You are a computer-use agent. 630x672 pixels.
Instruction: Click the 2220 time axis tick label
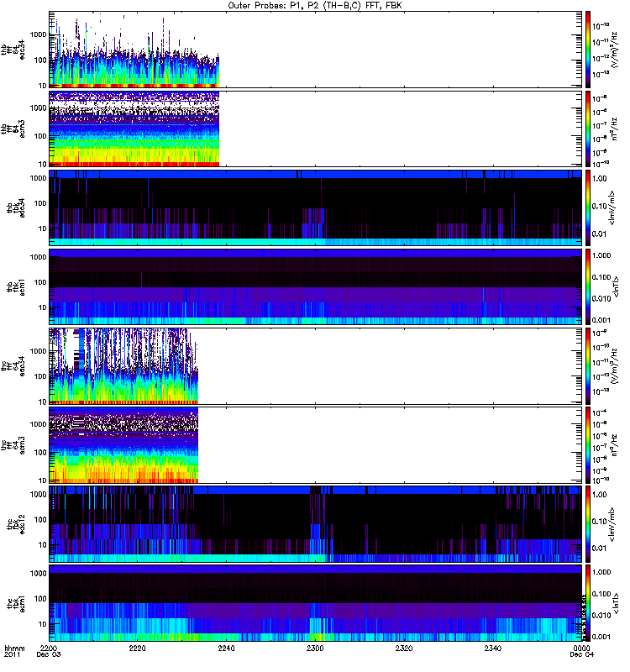coord(137,648)
